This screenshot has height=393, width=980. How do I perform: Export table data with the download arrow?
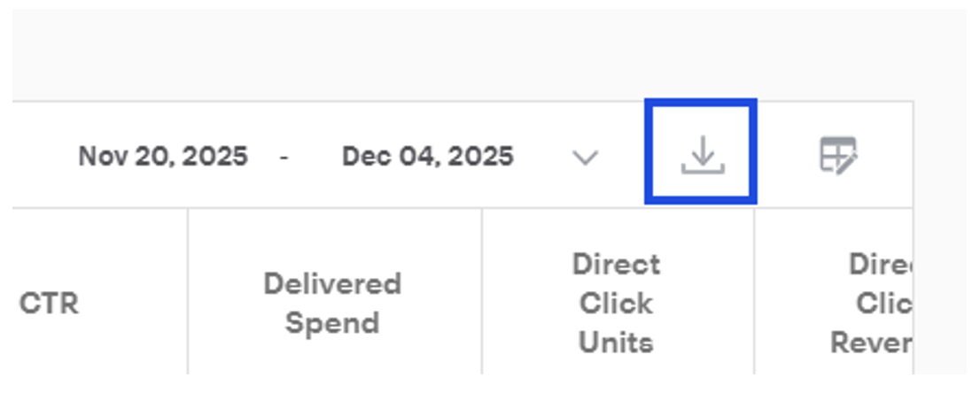tap(702, 155)
